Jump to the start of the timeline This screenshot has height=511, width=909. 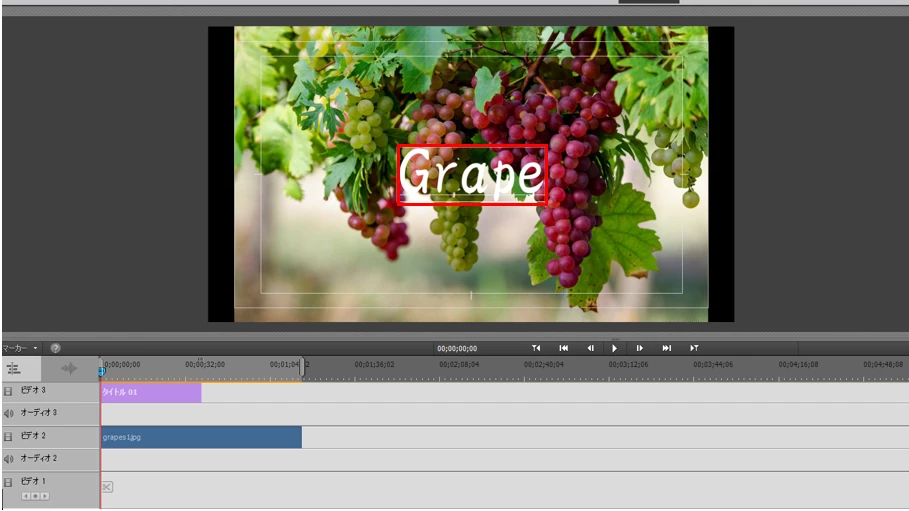tap(563, 348)
